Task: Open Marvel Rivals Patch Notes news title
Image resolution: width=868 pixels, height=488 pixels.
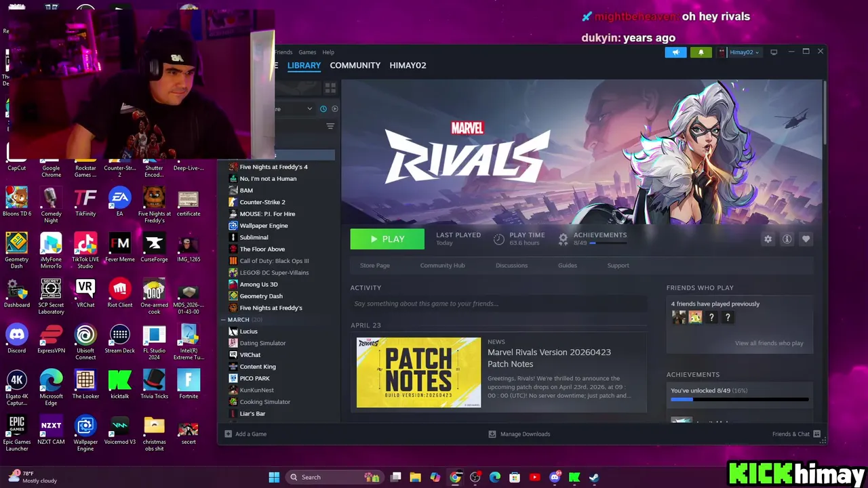Action: (x=549, y=358)
